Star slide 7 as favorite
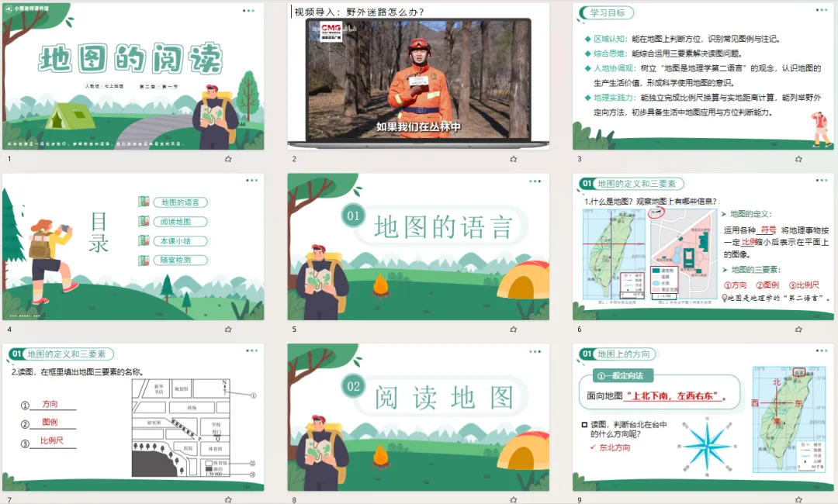The image size is (838, 504). [x=228, y=499]
